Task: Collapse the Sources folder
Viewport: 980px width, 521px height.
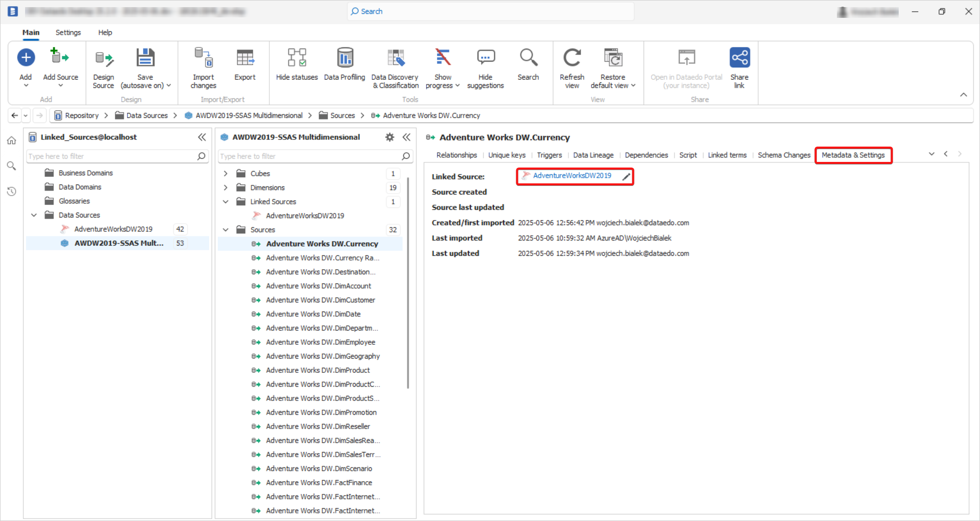Action: [225, 230]
